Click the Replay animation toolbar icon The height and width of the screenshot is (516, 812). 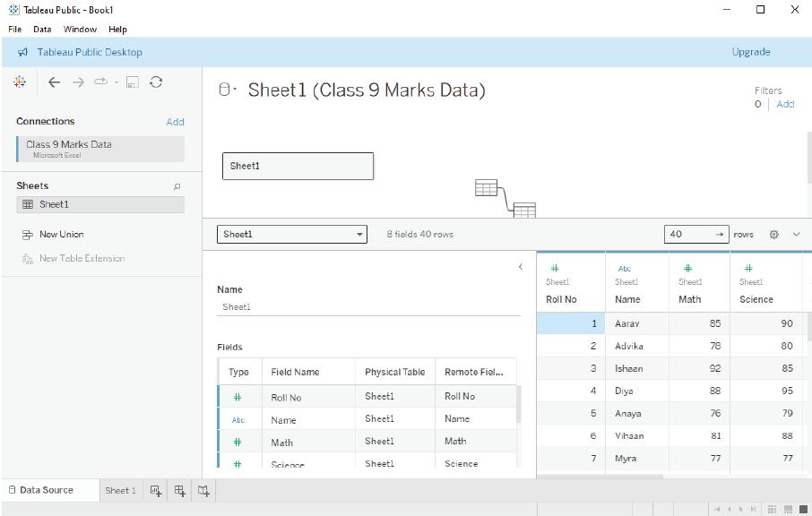pyautogui.click(x=101, y=82)
